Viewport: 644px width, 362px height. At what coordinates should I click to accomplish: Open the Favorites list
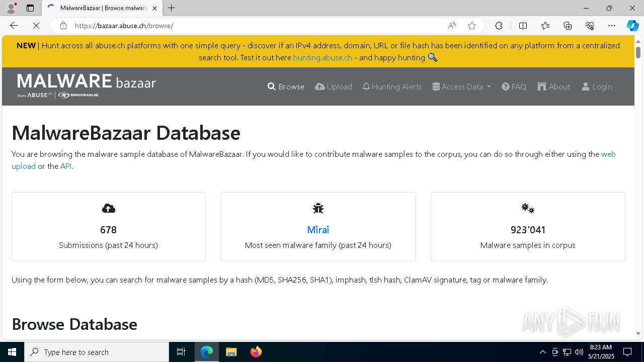click(545, 26)
